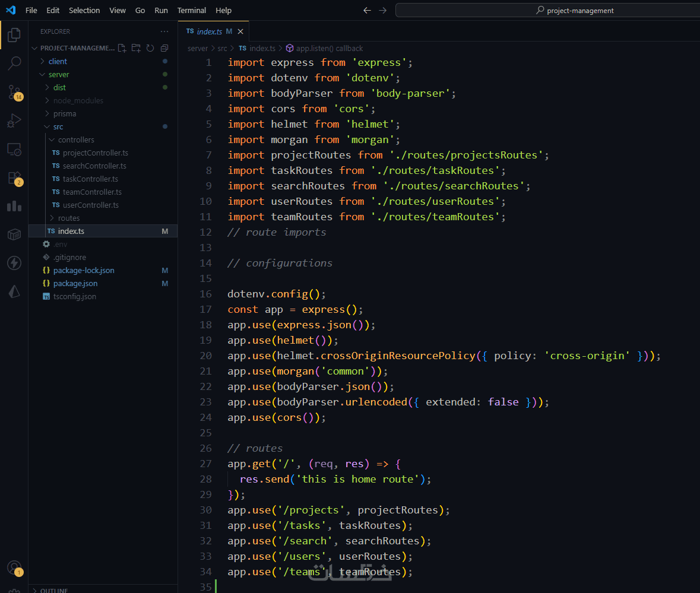This screenshot has width=700, height=593.
Task: Open the Remote Explorer view
Action: (x=14, y=150)
